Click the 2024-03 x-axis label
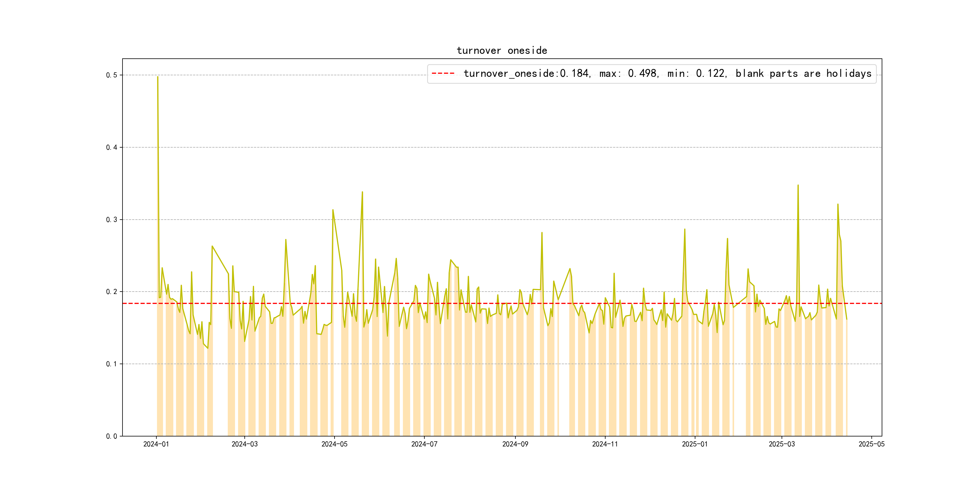The width and height of the screenshot is (980, 490). (x=244, y=444)
